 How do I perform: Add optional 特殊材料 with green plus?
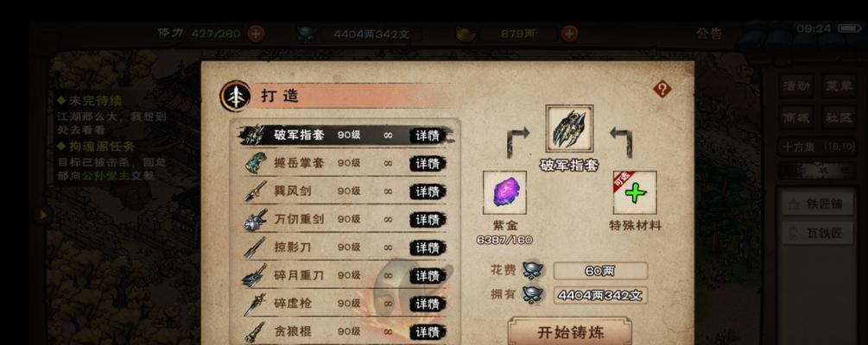pos(635,192)
